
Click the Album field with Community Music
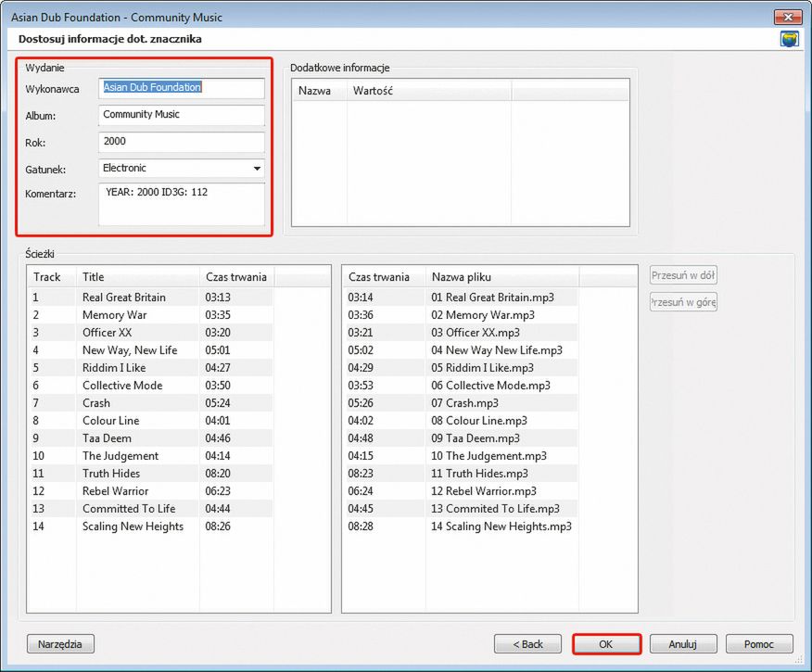pos(182,114)
